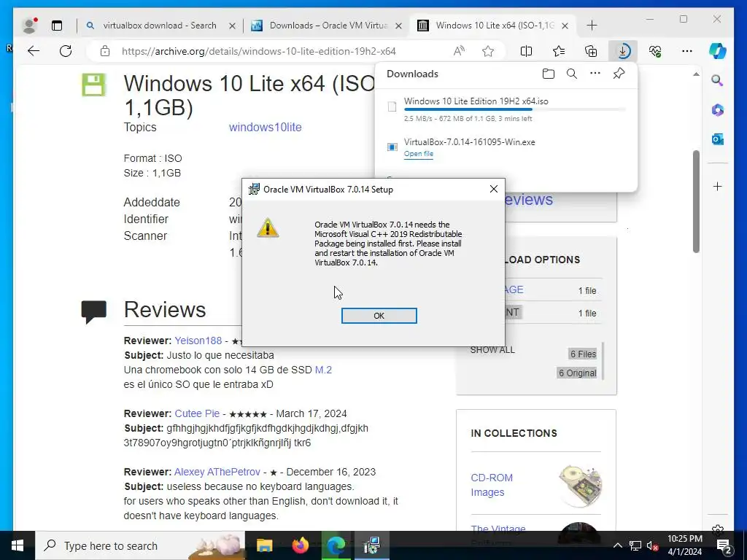Open Browser essentials heart icon
747x560 pixels.
coord(655,51)
